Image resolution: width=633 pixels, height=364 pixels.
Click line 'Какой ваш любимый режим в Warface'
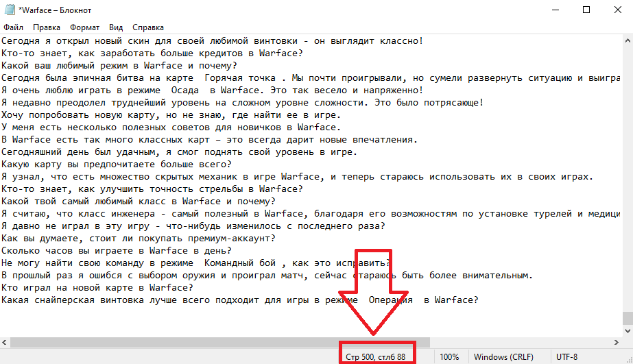pyautogui.click(x=119, y=66)
